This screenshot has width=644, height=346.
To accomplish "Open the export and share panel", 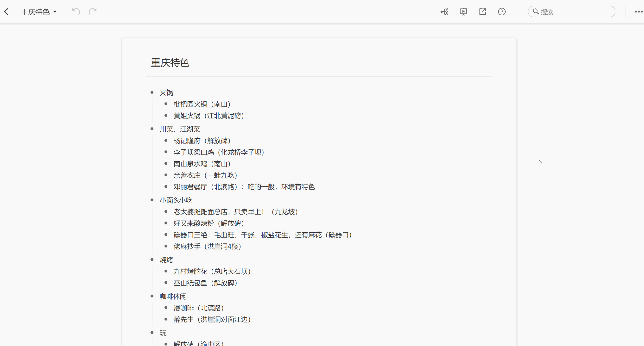I will pos(482,12).
